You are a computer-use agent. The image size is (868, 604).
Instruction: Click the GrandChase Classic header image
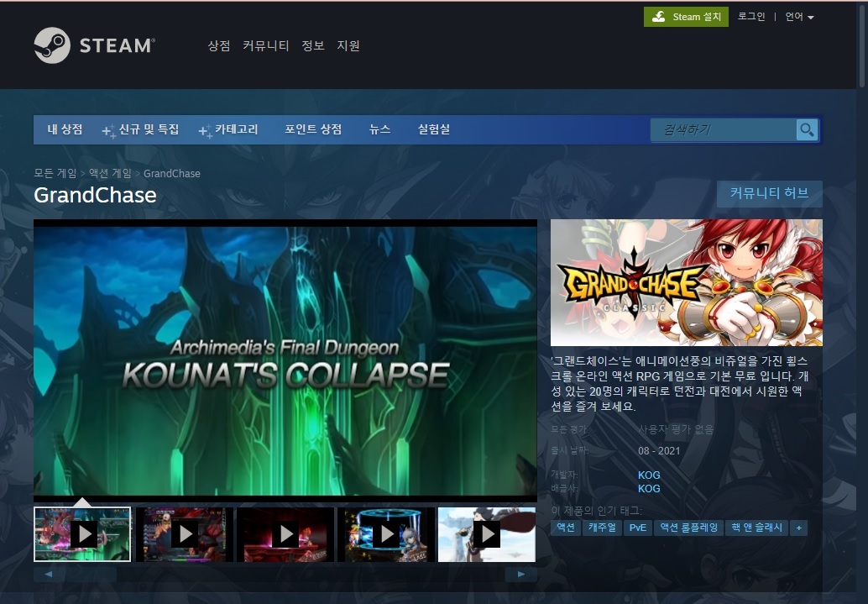(x=687, y=282)
